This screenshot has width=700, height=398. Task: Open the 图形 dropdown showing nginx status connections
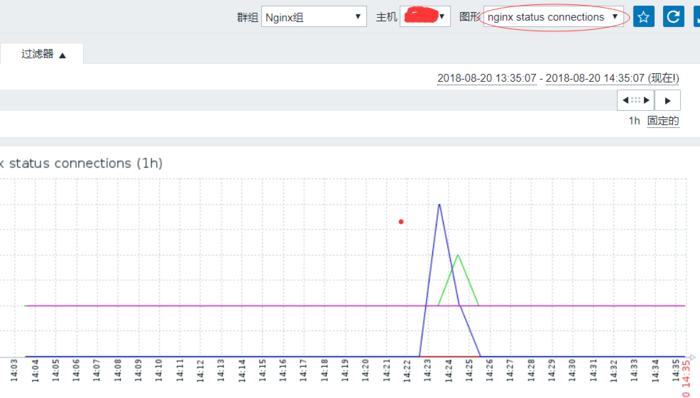(553, 17)
